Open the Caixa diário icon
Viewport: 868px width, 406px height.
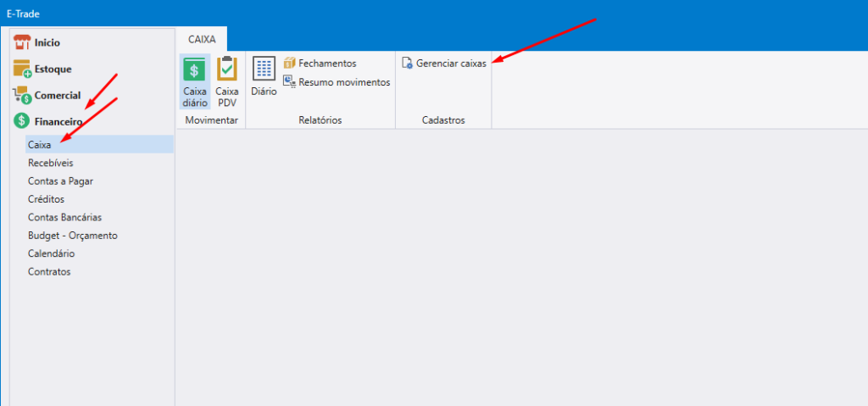coord(195,70)
